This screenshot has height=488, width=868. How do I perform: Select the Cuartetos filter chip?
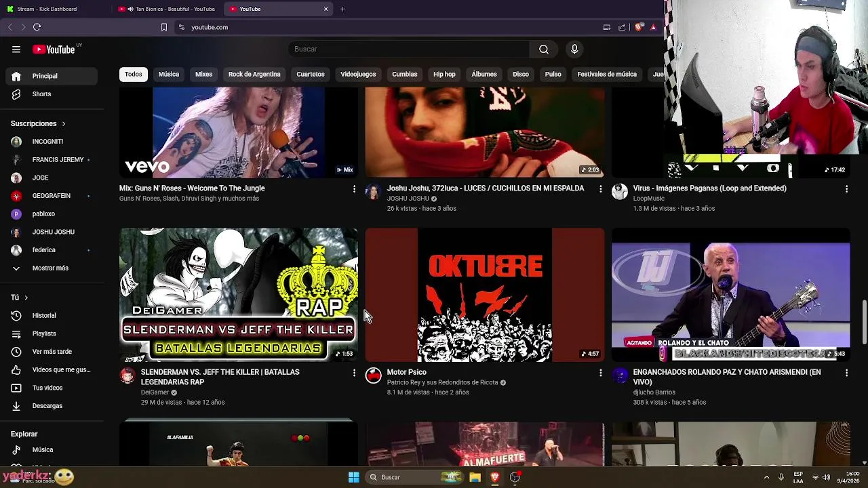click(311, 74)
